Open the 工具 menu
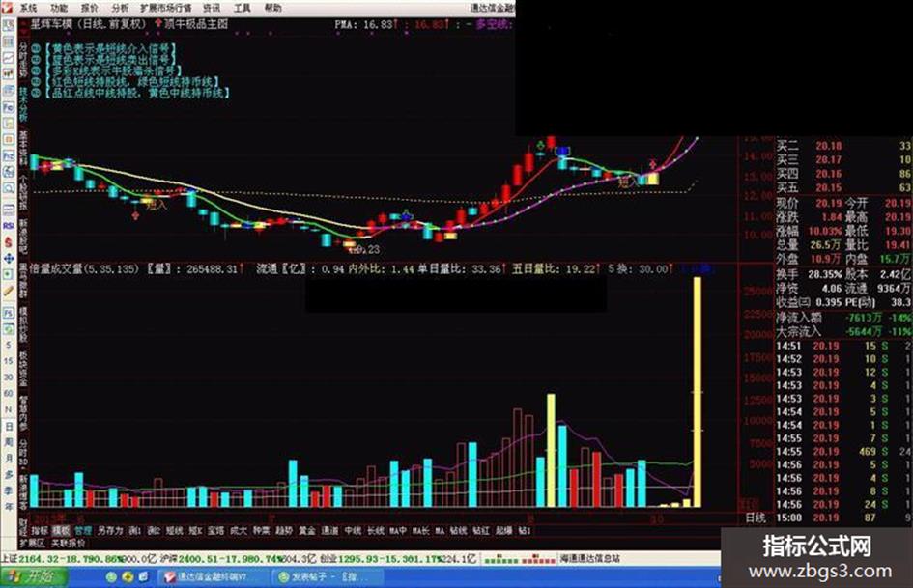Image resolution: width=913 pixels, height=588 pixels. [x=242, y=8]
